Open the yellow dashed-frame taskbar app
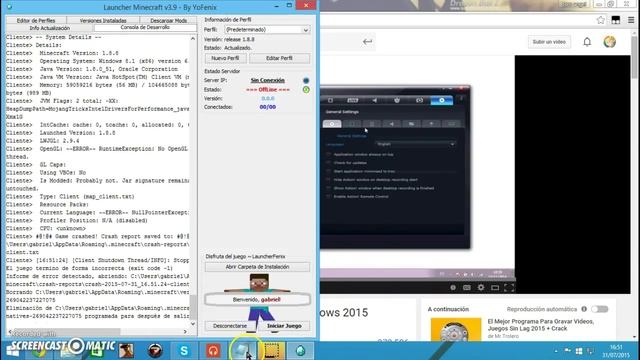The image size is (640, 360). (272, 350)
